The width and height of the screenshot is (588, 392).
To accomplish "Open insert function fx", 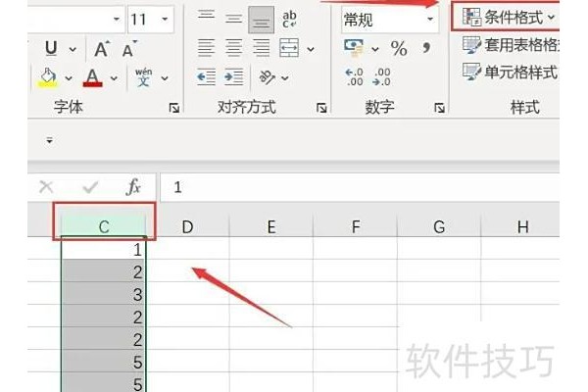I will [x=133, y=187].
